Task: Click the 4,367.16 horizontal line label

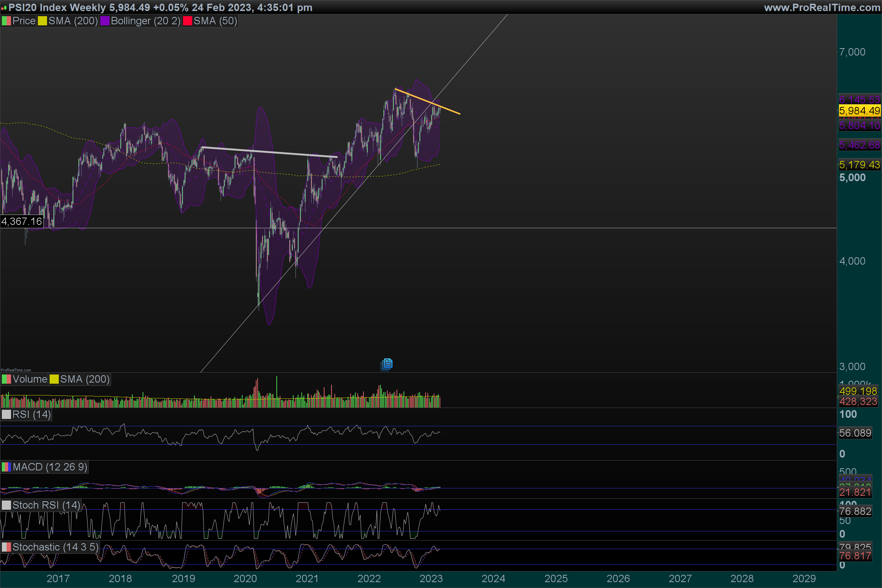Action: [x=22, y=221]
